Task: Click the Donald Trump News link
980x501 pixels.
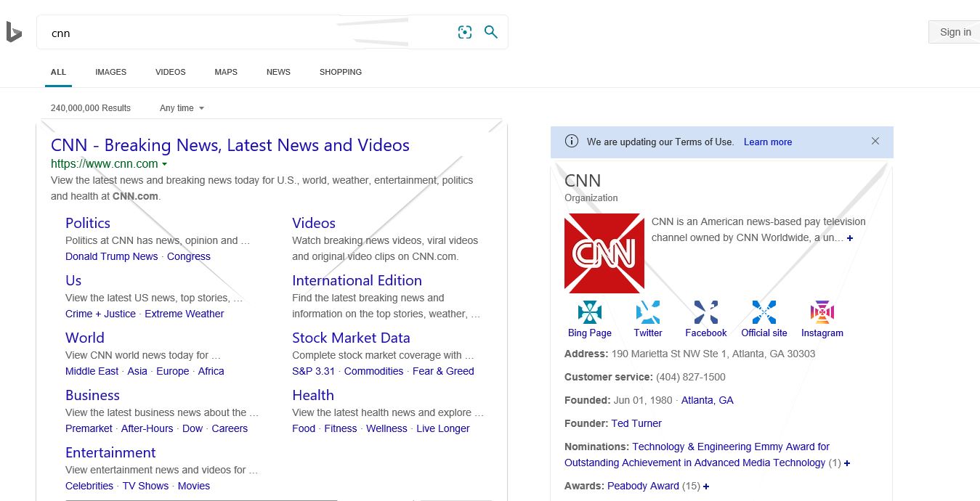Action: (112, 256)
